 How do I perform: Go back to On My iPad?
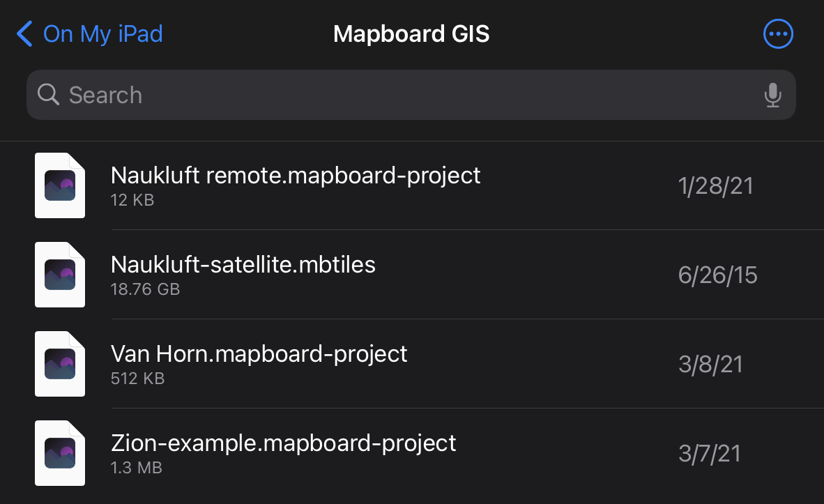(102, 33)
